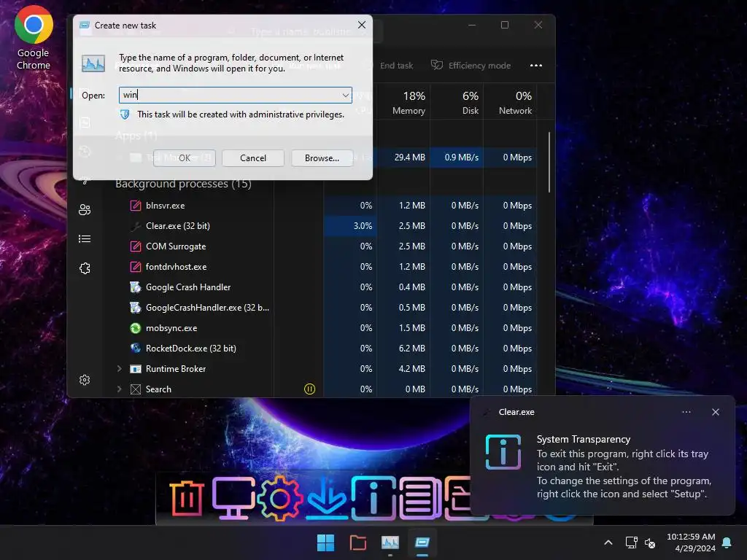The image size is (747, 560).
Task: Dismiss the Clear.exe notification
Action: pyautogui.click(x=716, y=412)
